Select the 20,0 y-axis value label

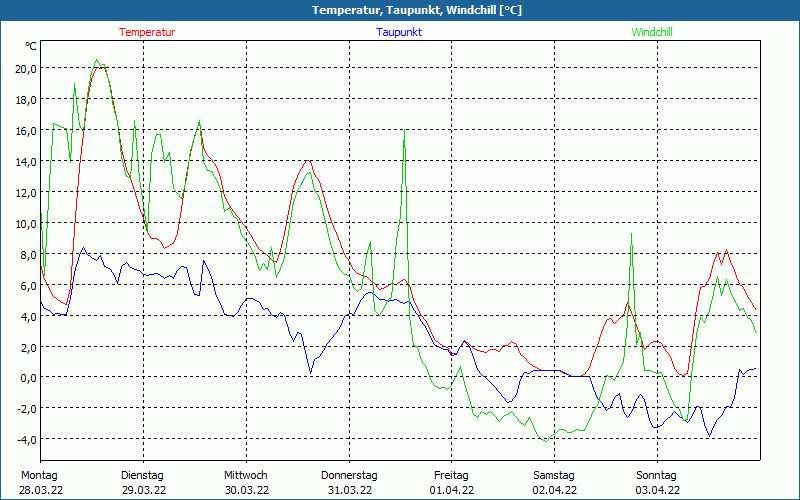click(x=24, y=68)
